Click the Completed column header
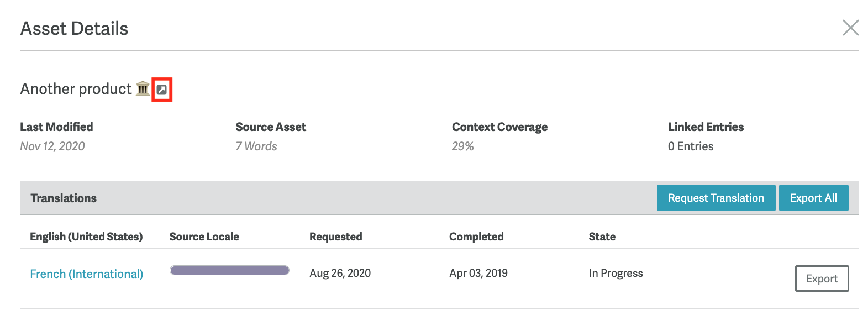 click(x=476, y=237)
